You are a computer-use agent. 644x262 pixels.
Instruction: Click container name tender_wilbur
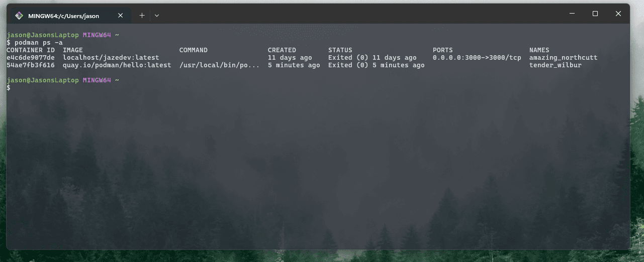coord(556,65)
